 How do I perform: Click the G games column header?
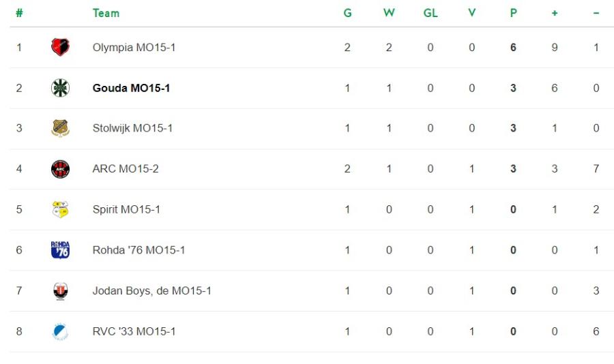point(347,13)
